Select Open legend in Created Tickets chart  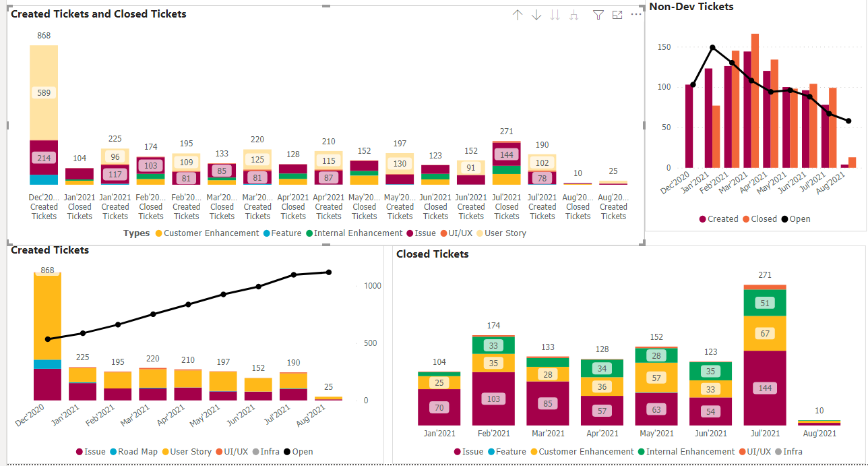[298, 451]
